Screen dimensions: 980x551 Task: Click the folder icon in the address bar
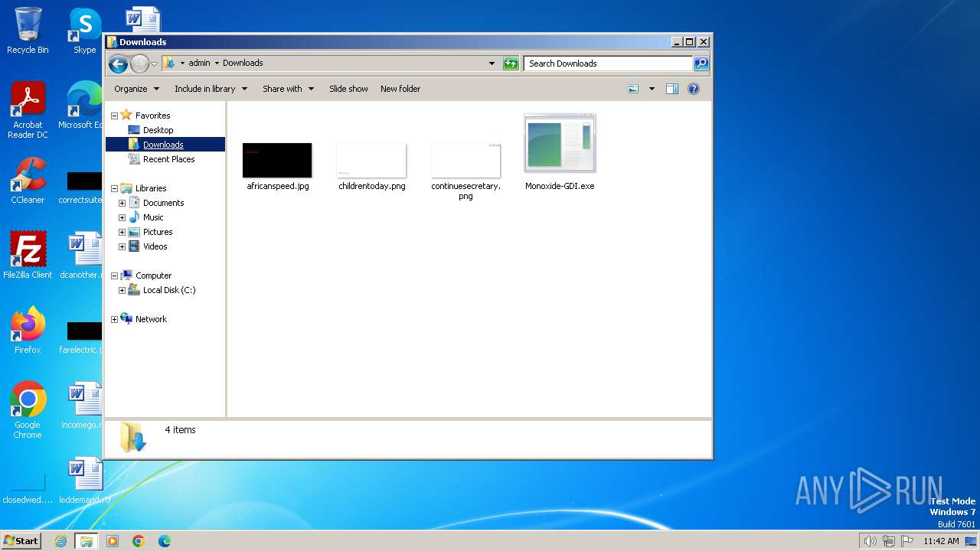[x=169, y=63]
